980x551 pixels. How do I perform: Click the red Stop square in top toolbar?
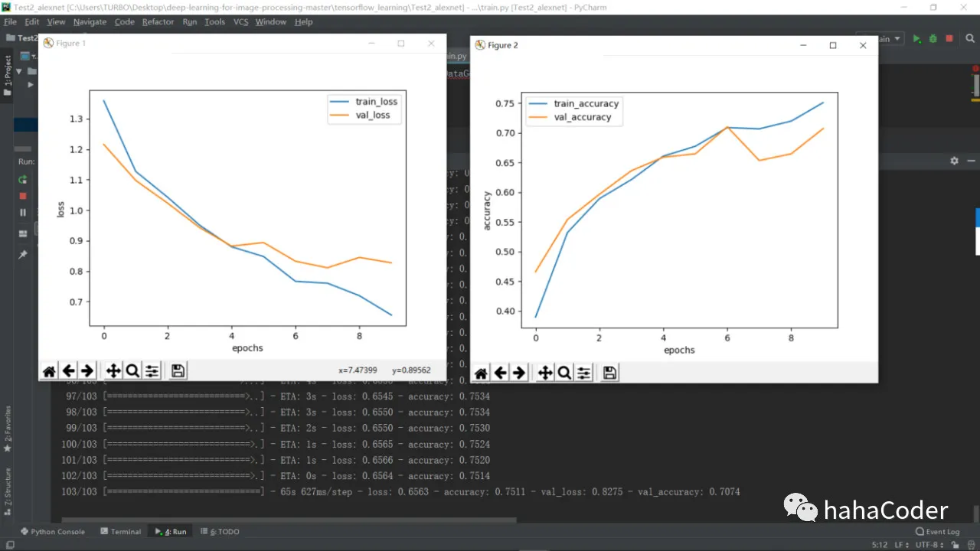point(949,38)
